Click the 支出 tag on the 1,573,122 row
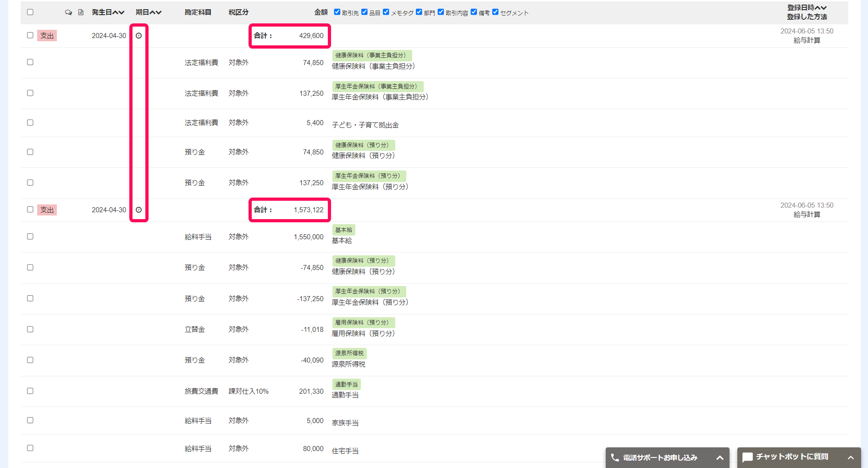Viewport: 868px width, 468px height. (47, 210)
